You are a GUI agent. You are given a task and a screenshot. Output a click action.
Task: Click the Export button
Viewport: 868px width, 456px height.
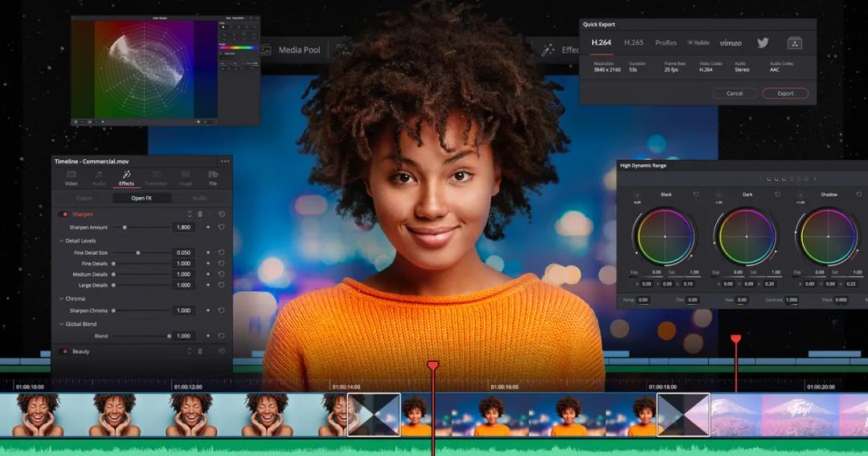coord(785,93)
